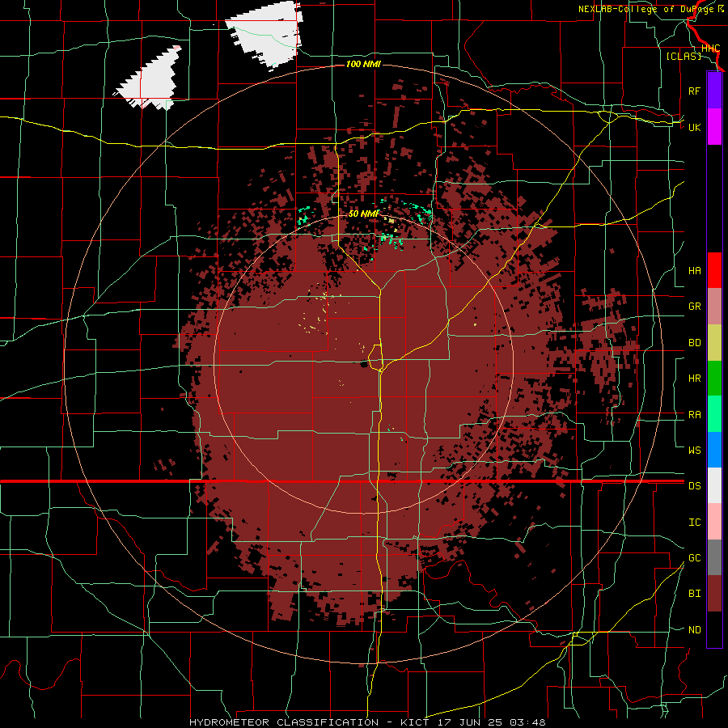Click the BI legend label
The width and height of the screenshot is (728, 728).
click(x=694, y=594)
